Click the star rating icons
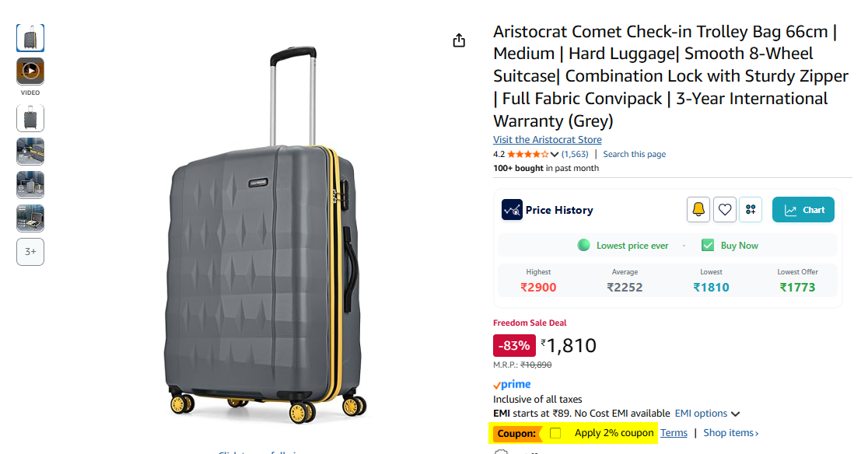This screenshot has width=868, height=454. tap(527, 154)
